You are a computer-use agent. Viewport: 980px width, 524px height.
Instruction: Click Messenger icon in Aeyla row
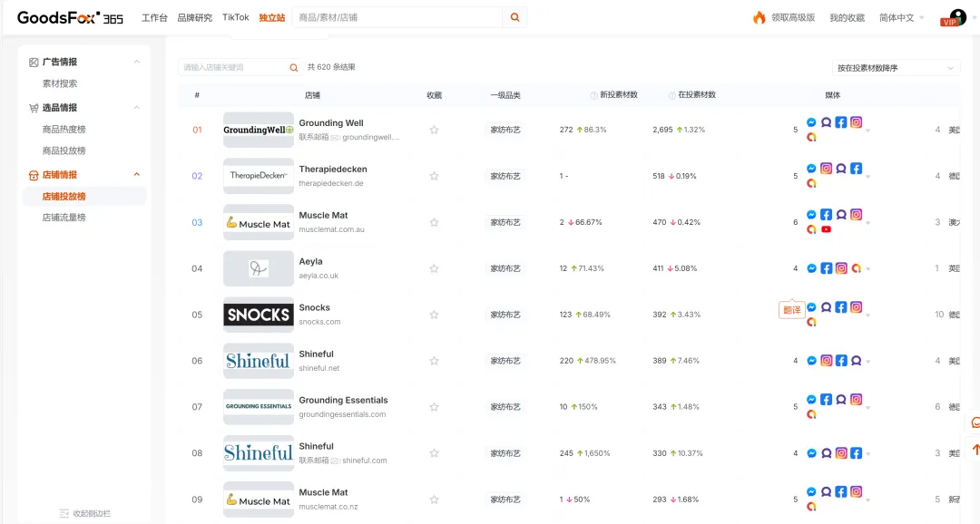811,268
